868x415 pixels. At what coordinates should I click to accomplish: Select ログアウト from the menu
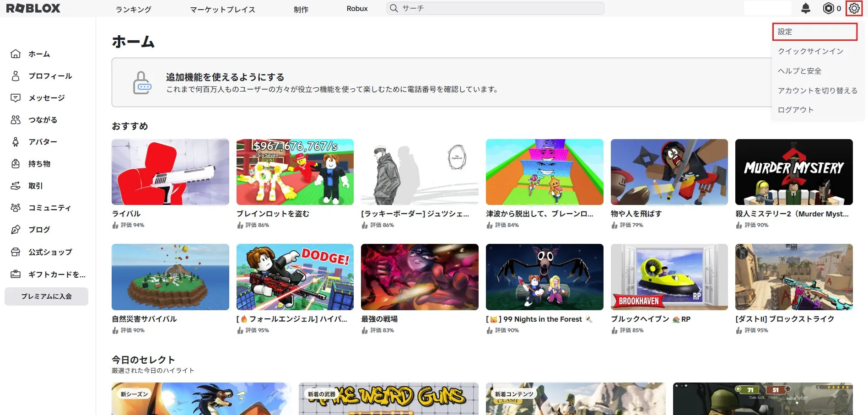point(796,110)
